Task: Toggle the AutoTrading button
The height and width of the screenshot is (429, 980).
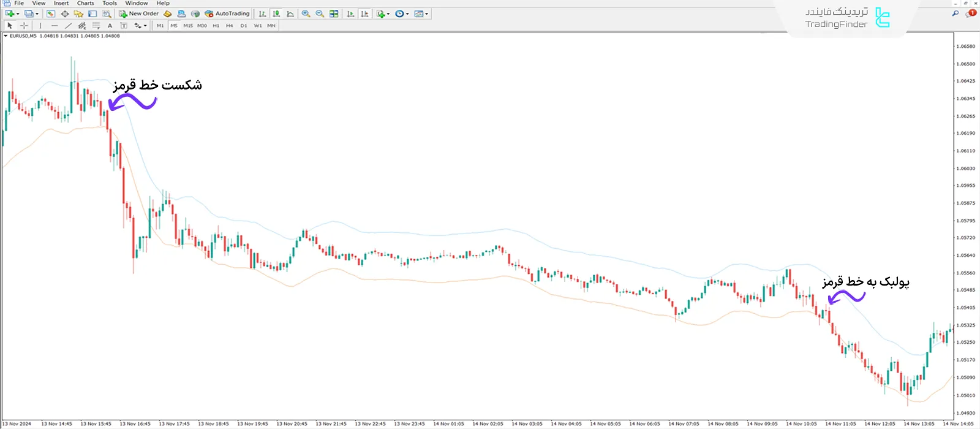Action: 227,13
